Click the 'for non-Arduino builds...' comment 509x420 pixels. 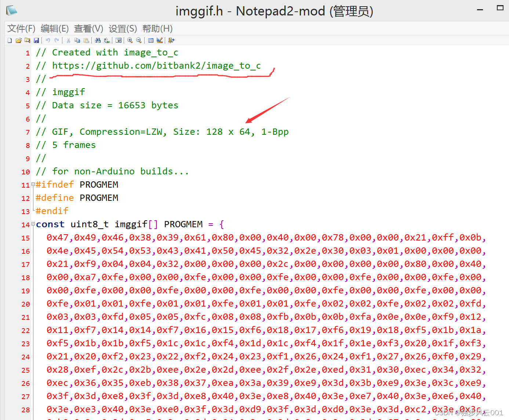coord(120,171)
